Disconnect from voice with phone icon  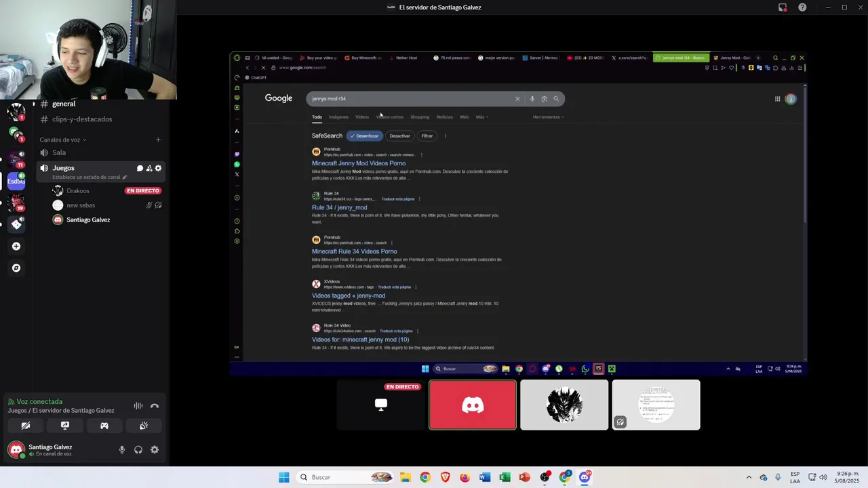tap(155, 406)
